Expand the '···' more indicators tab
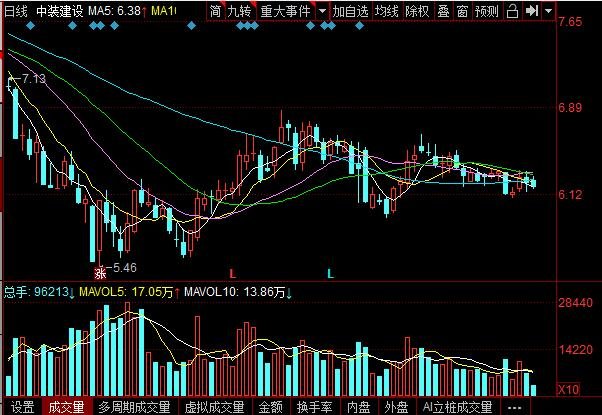The height and width of the screenshot is (415, 602). coord(514,407)
